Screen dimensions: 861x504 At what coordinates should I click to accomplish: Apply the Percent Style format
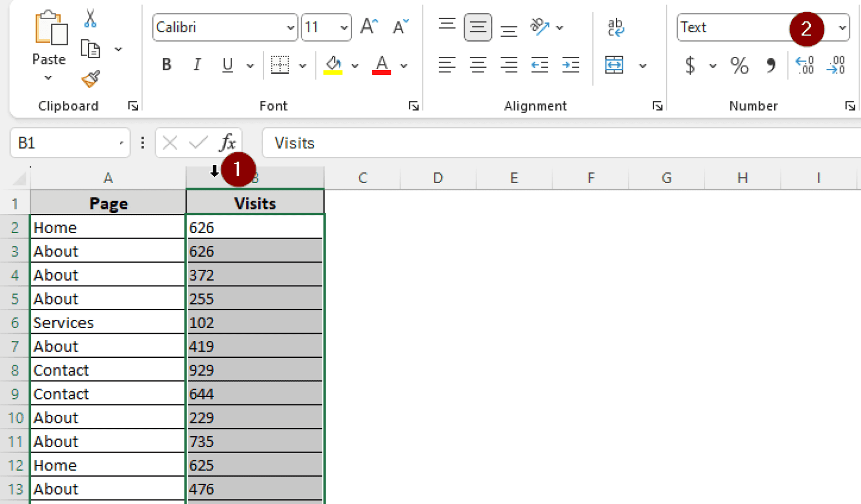(x=739, y=66)
